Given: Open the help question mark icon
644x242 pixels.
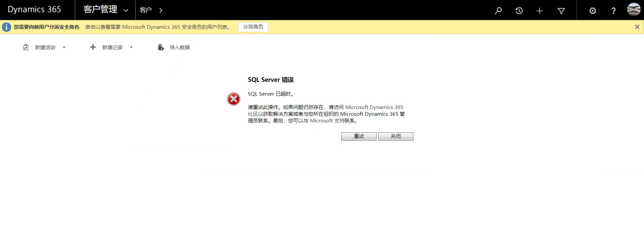Looking at the screenshot, I should (614, 11).
